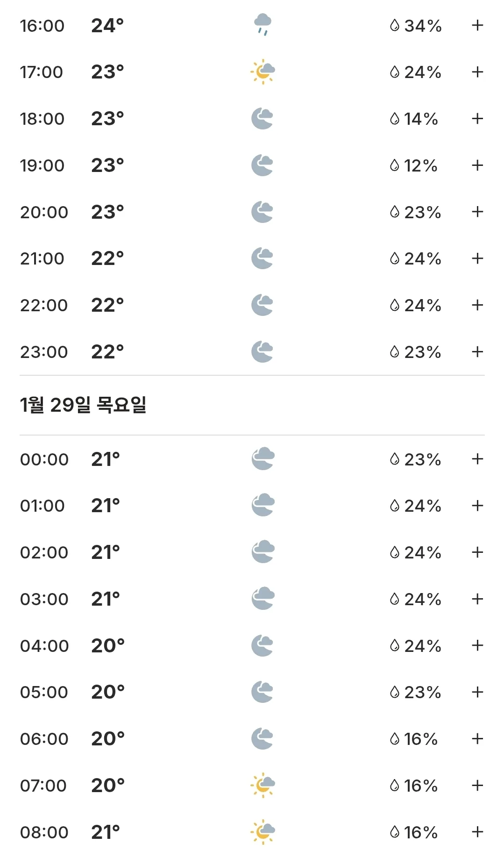Tap the 20:00 time label
Viewport: 504px width, 851px height.
click(x=44, y=212)
